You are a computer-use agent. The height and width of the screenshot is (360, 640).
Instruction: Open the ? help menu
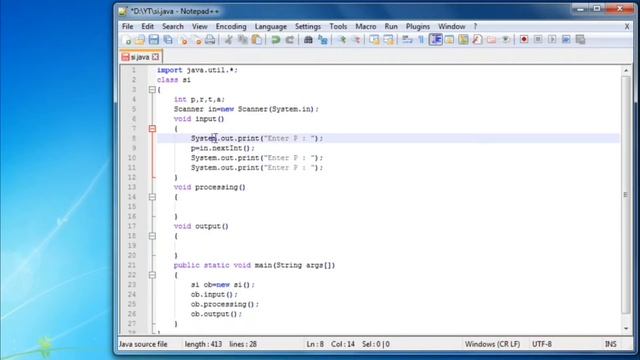pos(475,27)
